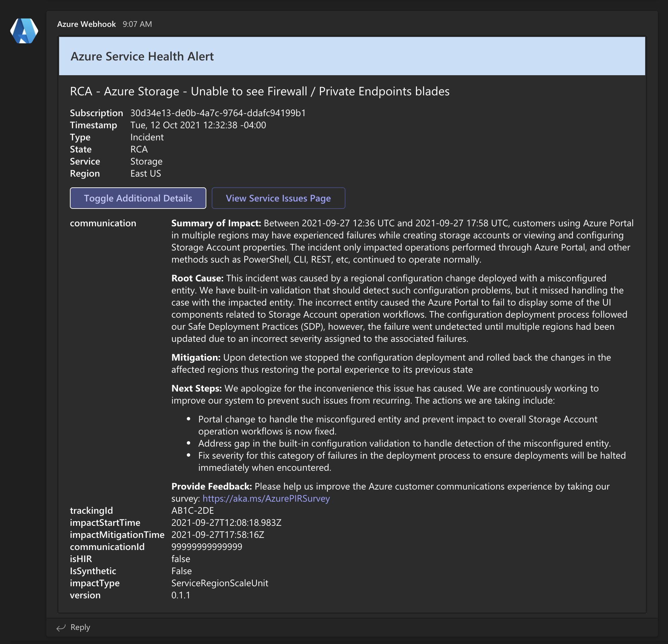This screenshot has height=644, width=668.
Task: Open the AzurePIRSurvey link
Action: [x=266, y=498]
